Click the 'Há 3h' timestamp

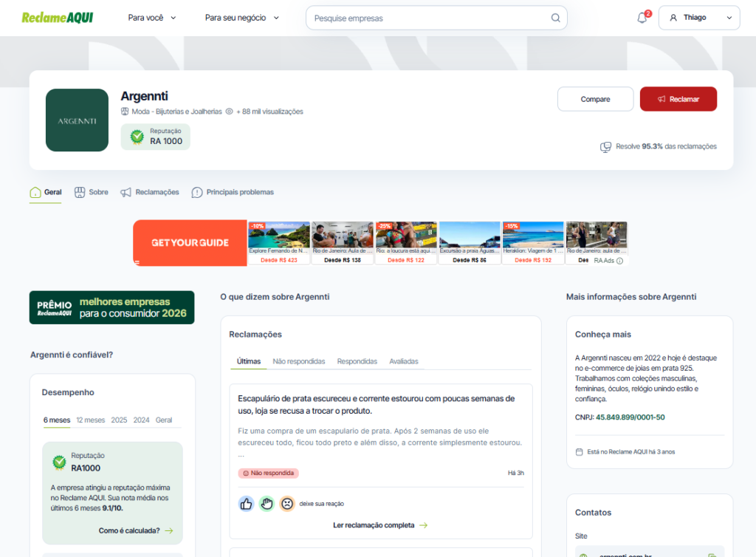[x=515, y=473]
